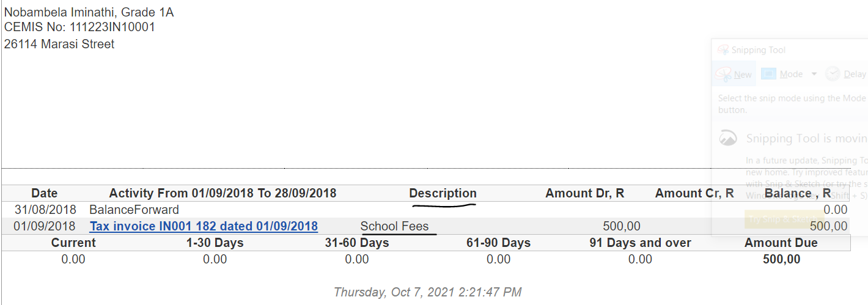This screenshot has width=868, height=305.
Task: Click the Mode rectangle icon
Action: [x=768, y=74]
